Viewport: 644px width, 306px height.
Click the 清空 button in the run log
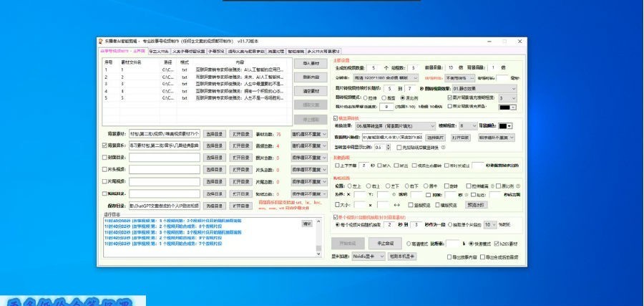click(x=307, y=224)
